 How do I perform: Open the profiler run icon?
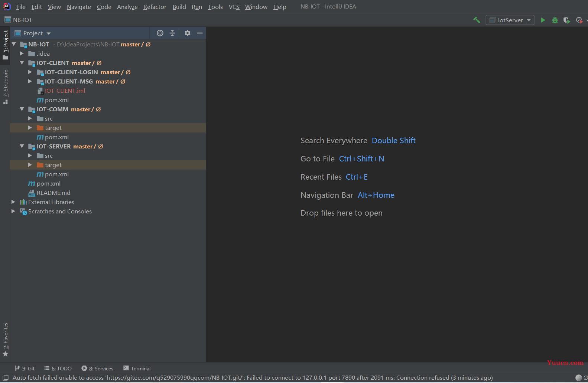pyautogui.click(x=579, y=20)
